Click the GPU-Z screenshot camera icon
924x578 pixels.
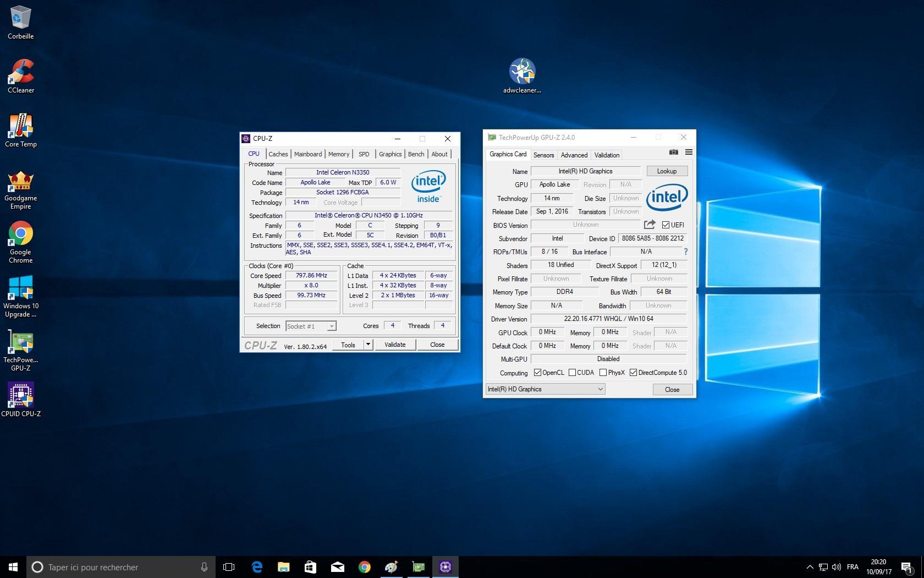pyautogui.click(x=673, y=152)
